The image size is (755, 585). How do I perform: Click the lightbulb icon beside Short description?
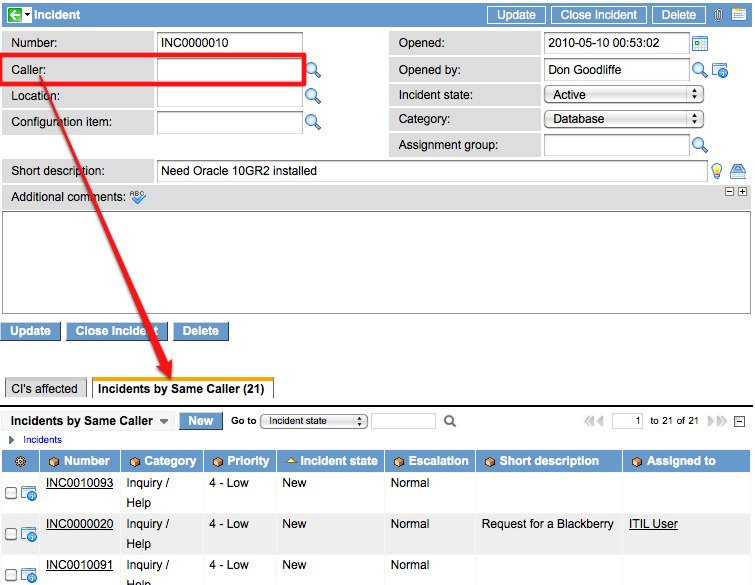716,171
